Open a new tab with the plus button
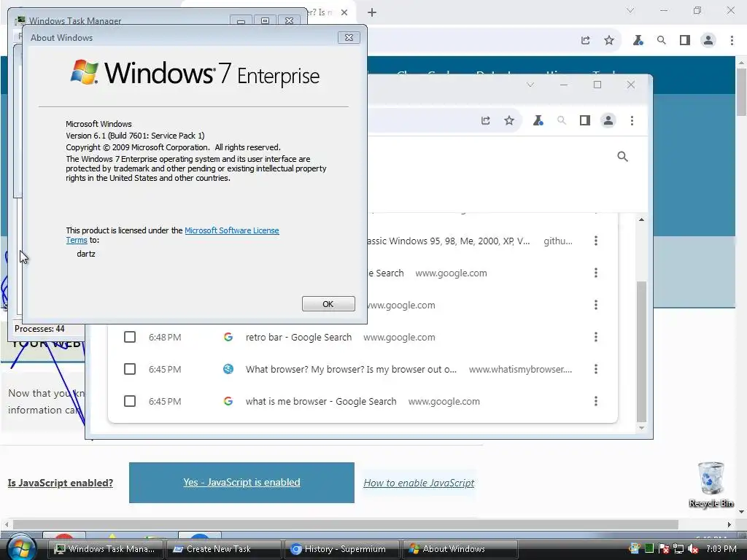The width and height of the screenshot is (747, 560). 372,12
